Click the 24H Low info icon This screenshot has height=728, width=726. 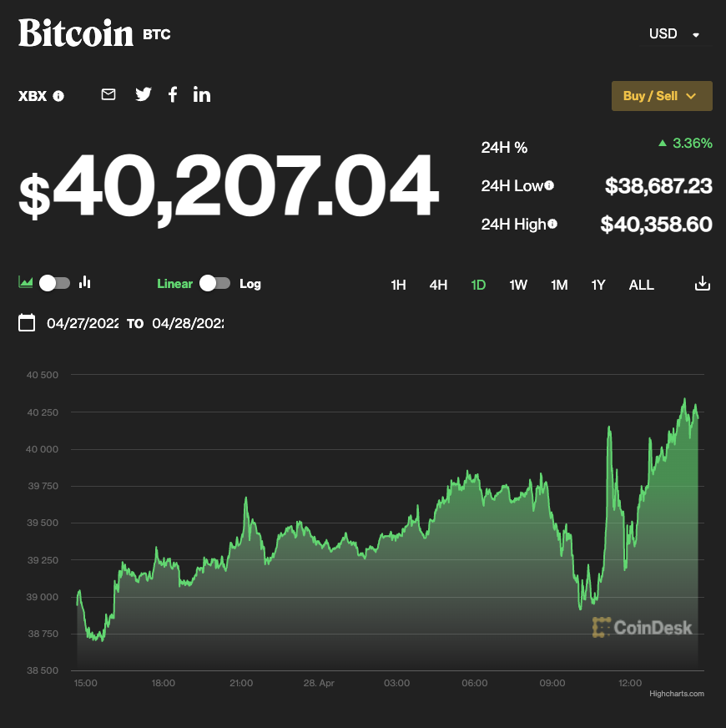pyautogui.click(x=549, y=185)
